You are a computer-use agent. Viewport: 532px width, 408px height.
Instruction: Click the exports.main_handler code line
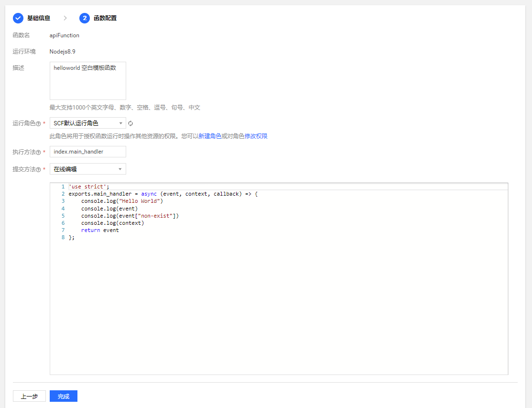point(163,194)
